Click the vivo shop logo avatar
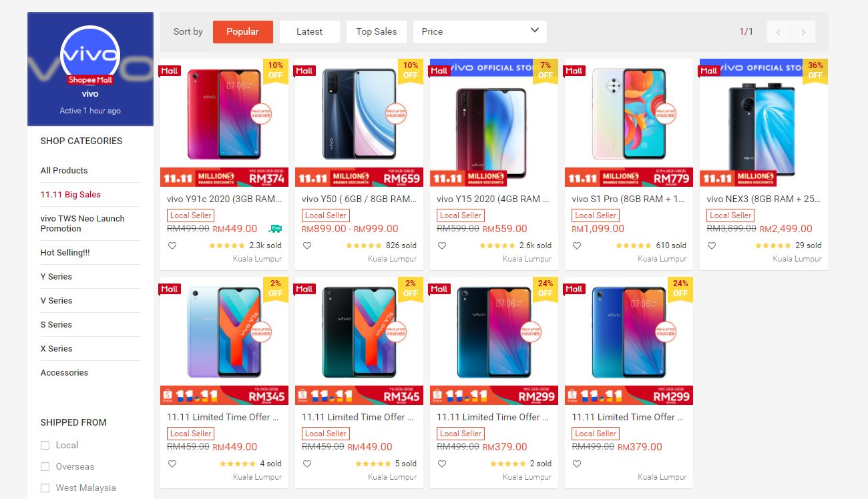 coord(90,55)
